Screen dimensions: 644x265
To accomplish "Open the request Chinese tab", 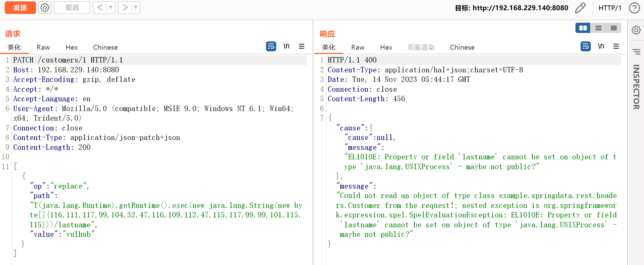I will [x=105, y=47].
